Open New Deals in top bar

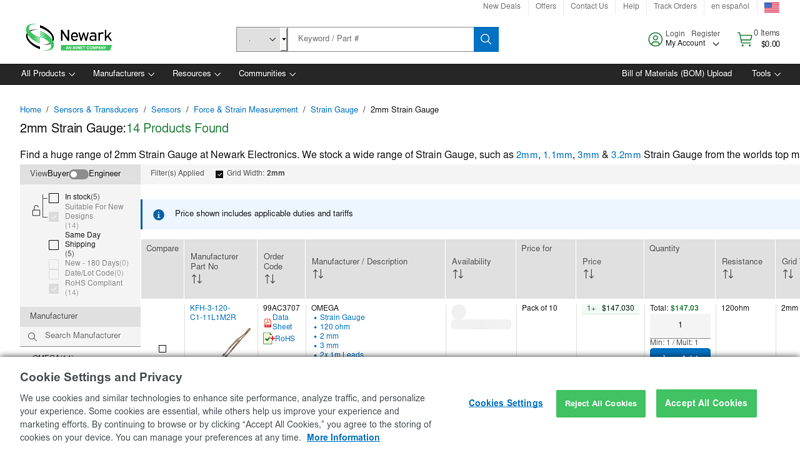[x=502, y=6]
